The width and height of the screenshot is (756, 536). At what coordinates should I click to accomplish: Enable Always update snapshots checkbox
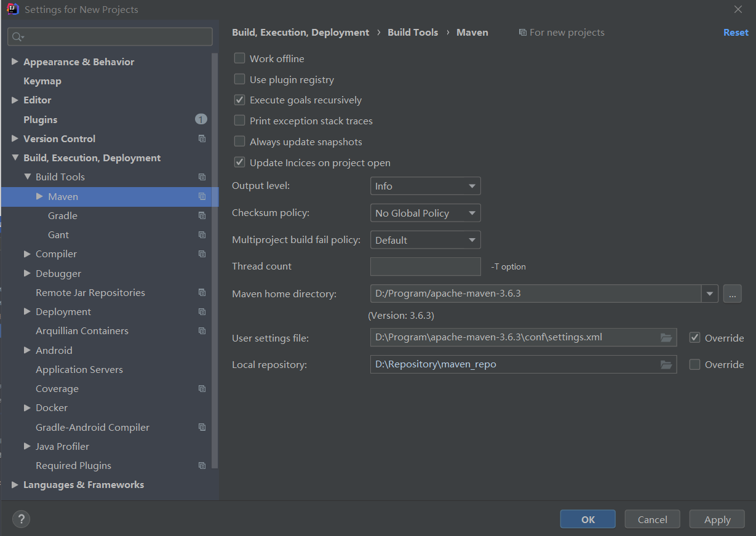tap(239, 142)
